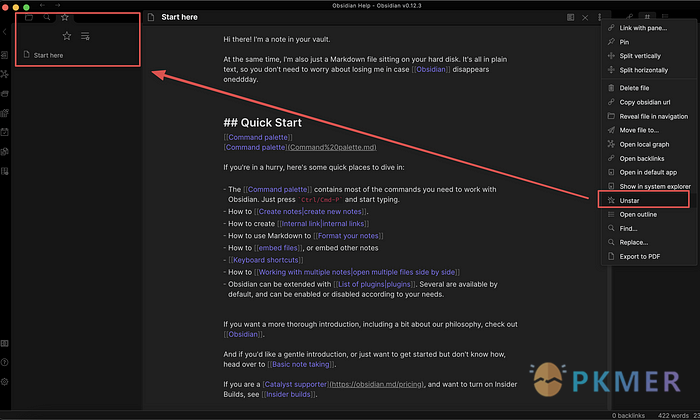Click the [[Basic note taking]] link
The image size is (700, 420).
point(301,365)
